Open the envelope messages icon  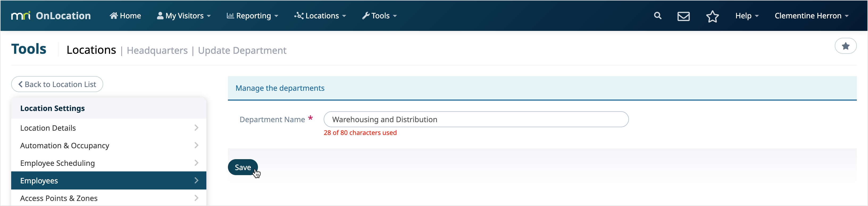683,16
